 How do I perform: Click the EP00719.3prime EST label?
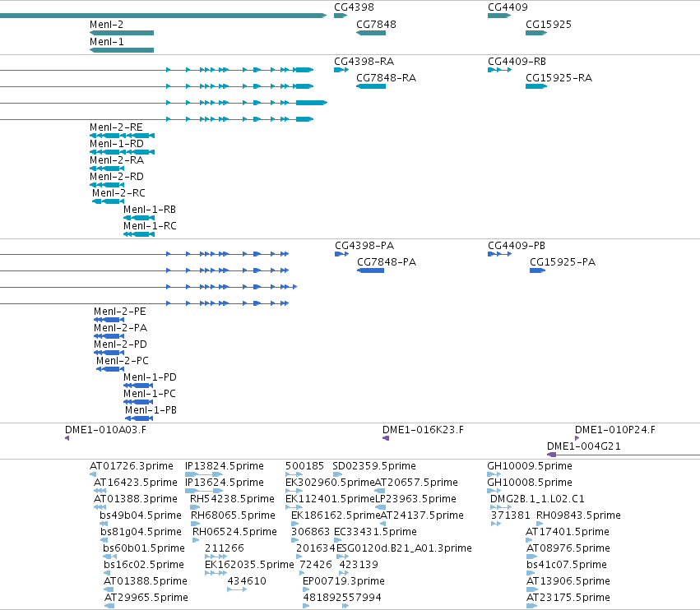point(343,581)
